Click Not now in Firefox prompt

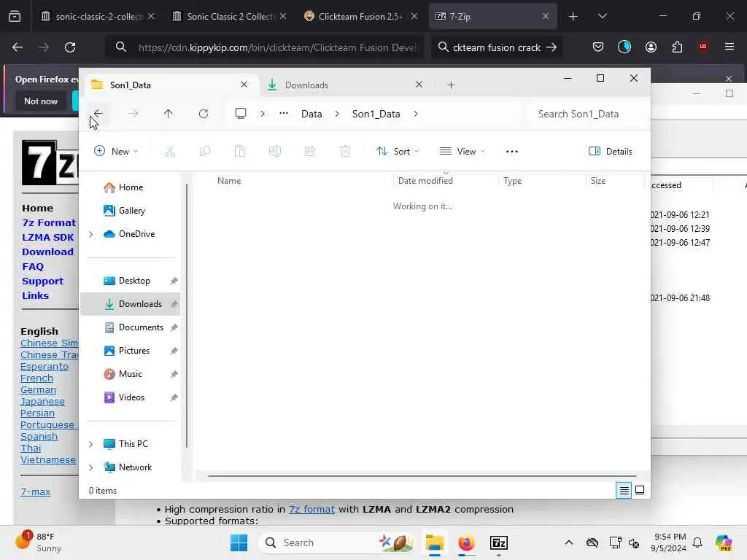pos(41,101)
